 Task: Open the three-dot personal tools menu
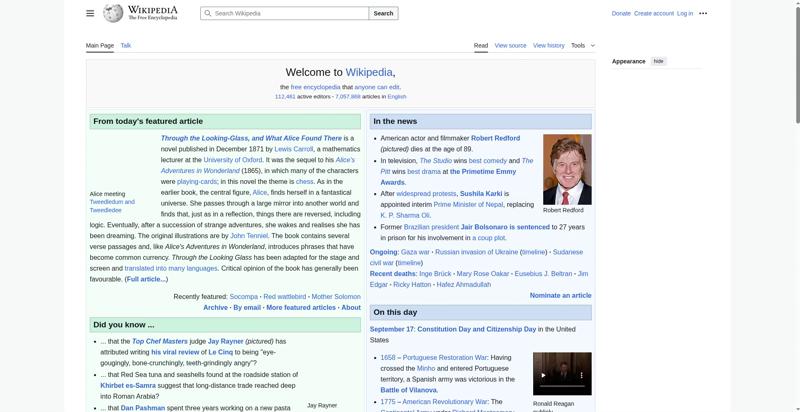703,13
